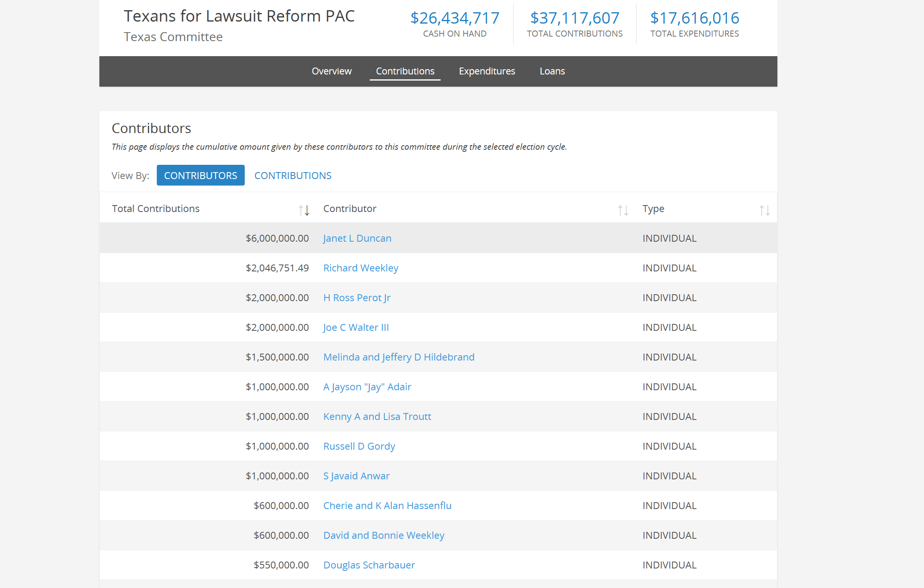Open the Expenditures tab
This screenshot has height=588, width=924.
click(487, 71)
